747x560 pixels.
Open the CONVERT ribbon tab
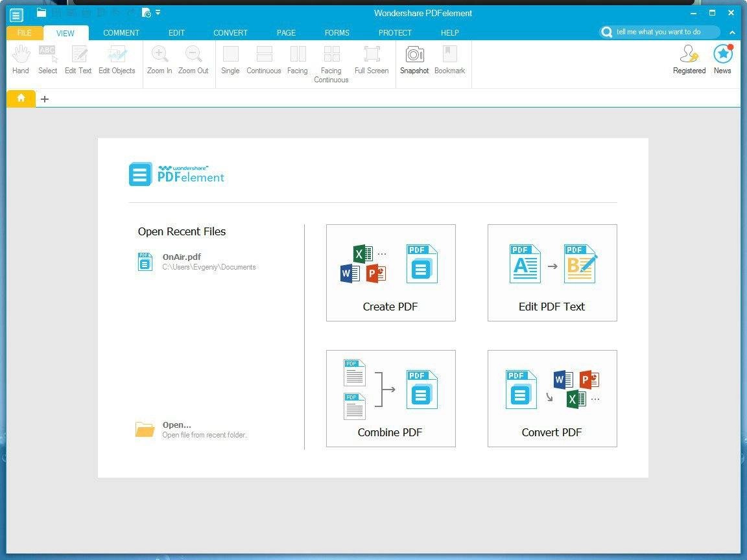tap(230, 33)
